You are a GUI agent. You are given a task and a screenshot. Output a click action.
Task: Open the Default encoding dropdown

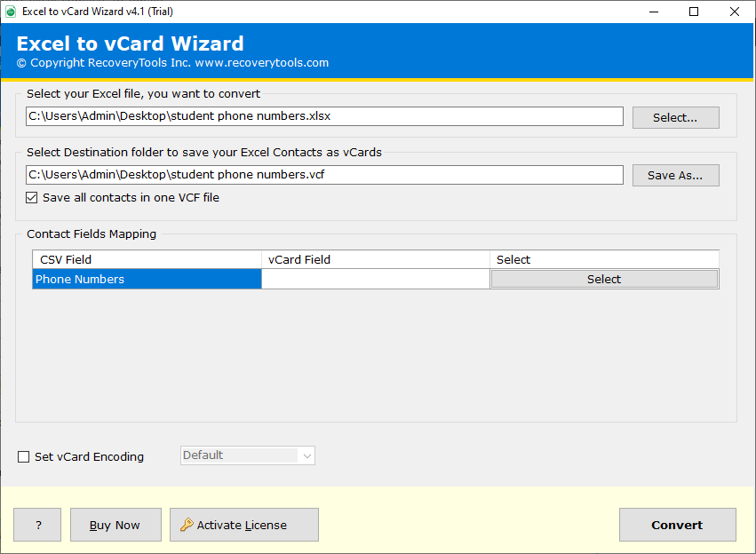(x=248, y=455)
